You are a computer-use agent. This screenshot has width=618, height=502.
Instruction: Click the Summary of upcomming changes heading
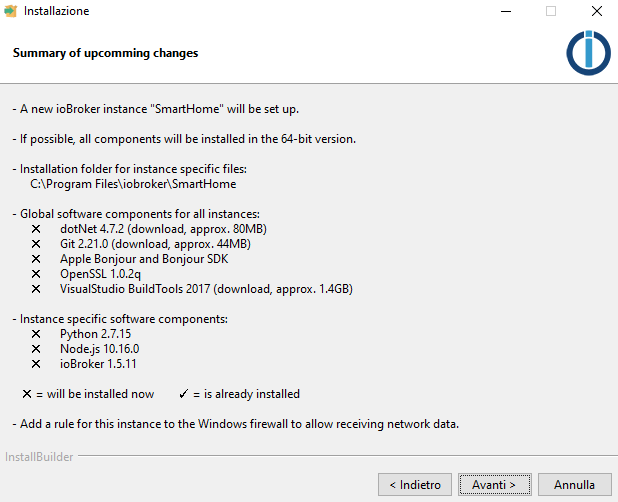point(105,53)
